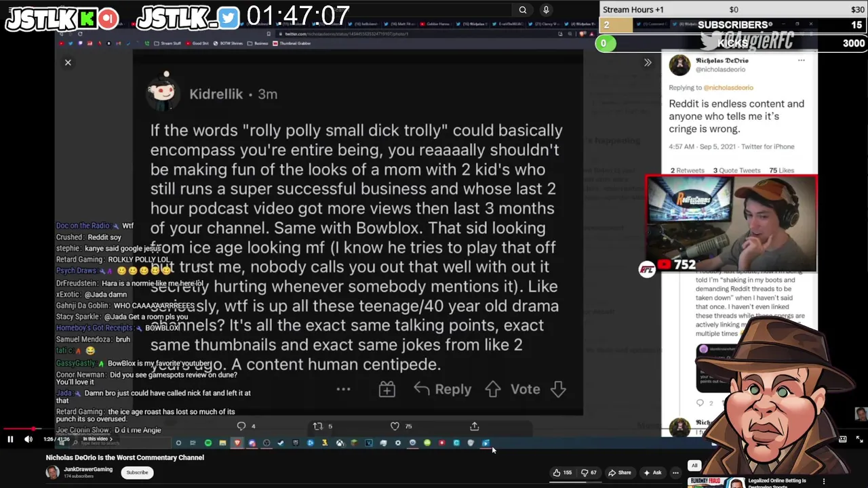Screen dimensions: 868x488
Task: Open the tweet replies comment icon
Action: tap(241, 426)
